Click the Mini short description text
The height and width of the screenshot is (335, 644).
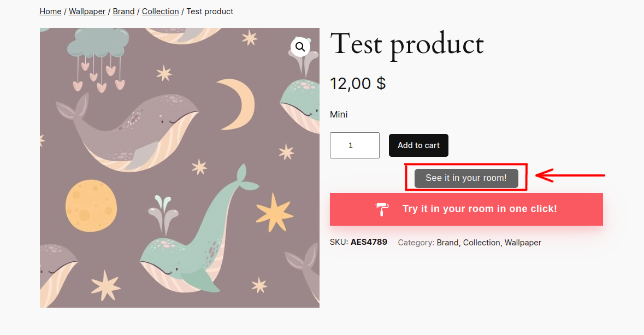[339, 114]
